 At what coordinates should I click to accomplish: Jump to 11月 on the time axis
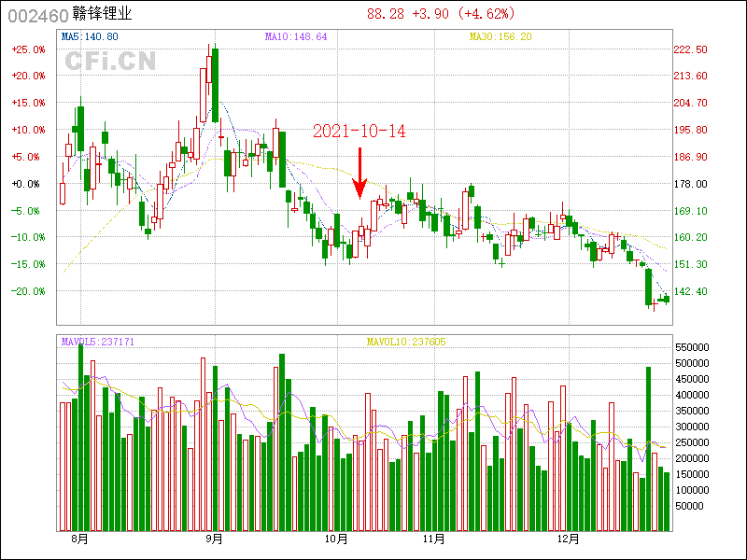pyautogui.click(x=432, y=539)
